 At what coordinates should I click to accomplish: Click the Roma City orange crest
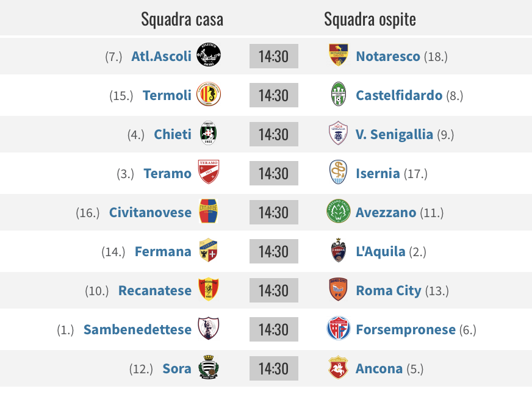[338, 289]
